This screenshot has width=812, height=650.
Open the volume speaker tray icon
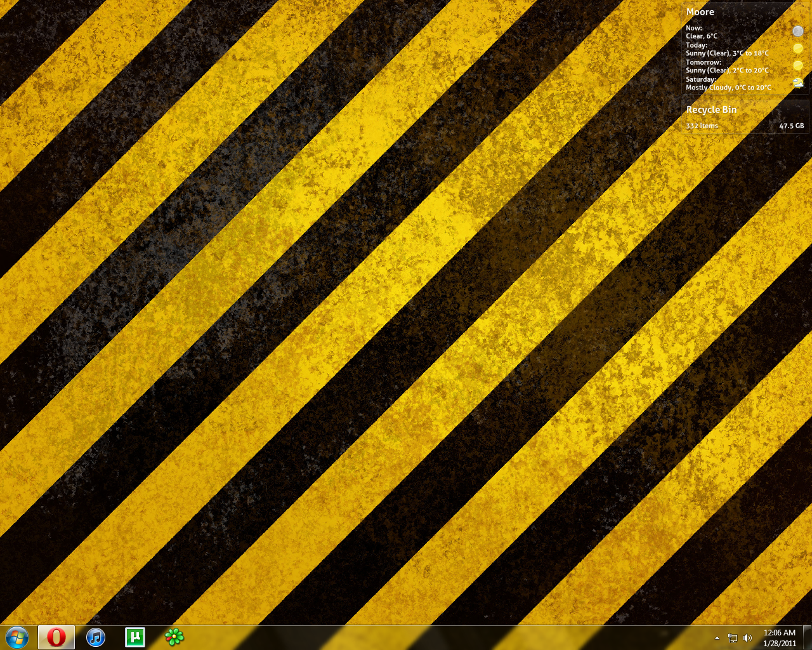(x=747, y=638)
